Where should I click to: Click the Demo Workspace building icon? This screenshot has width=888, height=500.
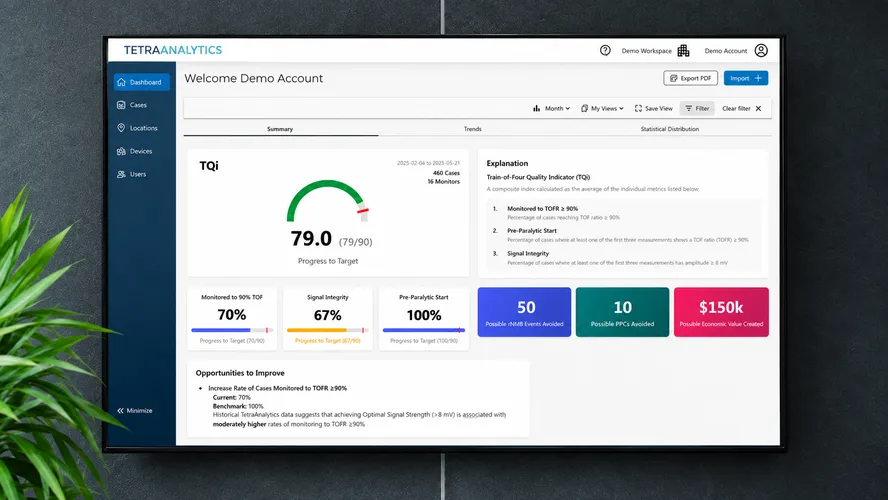tap(684, 50)
